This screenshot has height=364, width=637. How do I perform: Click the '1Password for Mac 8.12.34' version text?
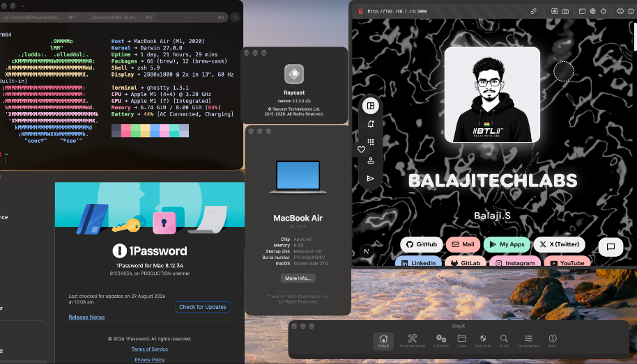pos(150,265)
